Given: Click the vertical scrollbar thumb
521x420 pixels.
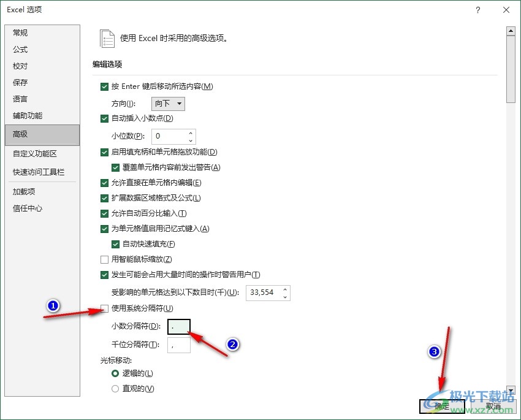Looking at the screenshot, I should (511, 69).
